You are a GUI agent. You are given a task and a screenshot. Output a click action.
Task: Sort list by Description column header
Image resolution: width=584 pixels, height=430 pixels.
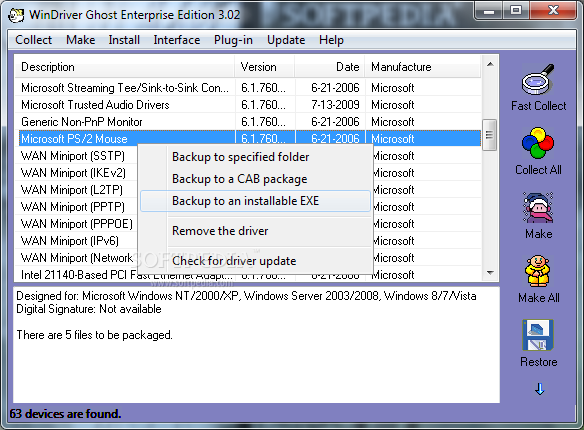click(x=125, y=67)
